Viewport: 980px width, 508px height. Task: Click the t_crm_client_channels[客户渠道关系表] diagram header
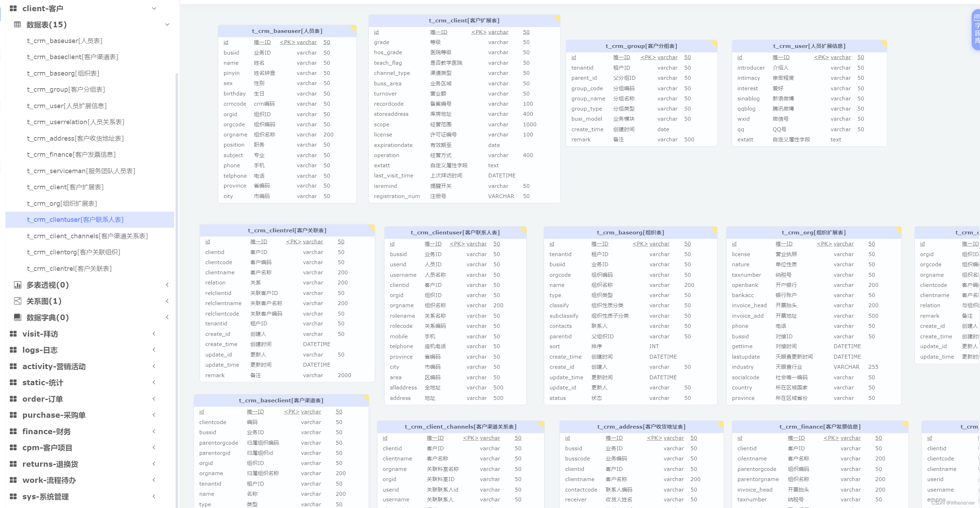pos(461,426)
